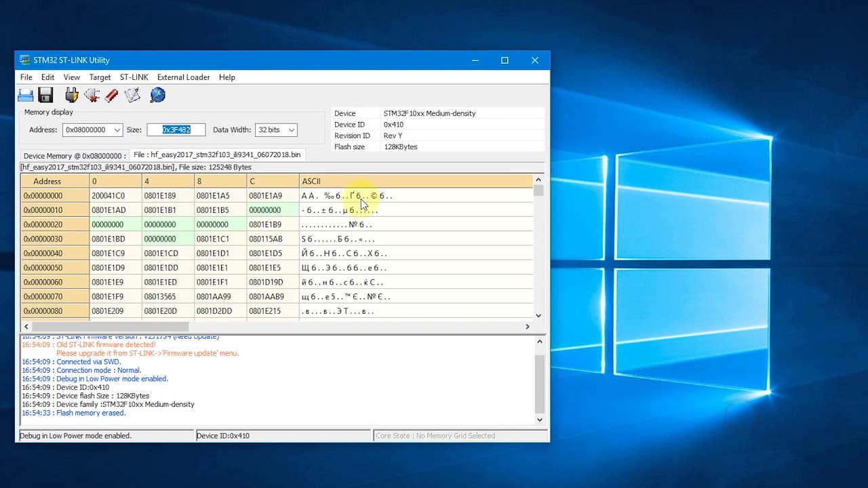The width and height of the screenshot is (868, 488).
Task: Open the File menu
Action: [x=26, y=77]
